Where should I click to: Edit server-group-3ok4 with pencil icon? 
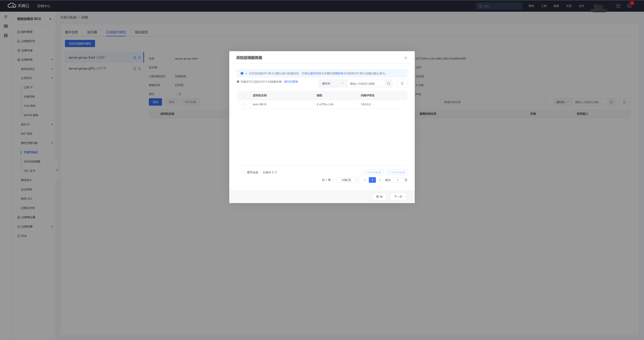(x=140, y=58)
